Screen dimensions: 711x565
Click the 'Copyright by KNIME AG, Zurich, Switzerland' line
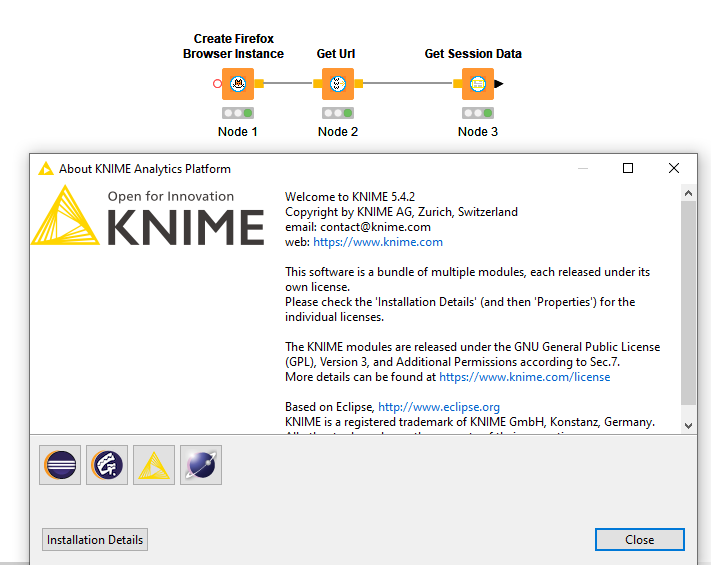401,212
